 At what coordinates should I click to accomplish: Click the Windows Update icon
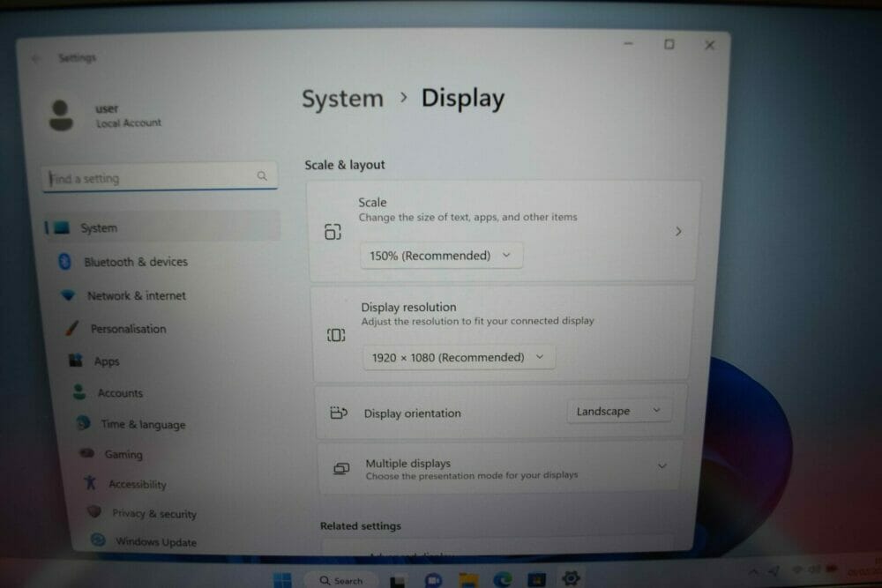98,540
